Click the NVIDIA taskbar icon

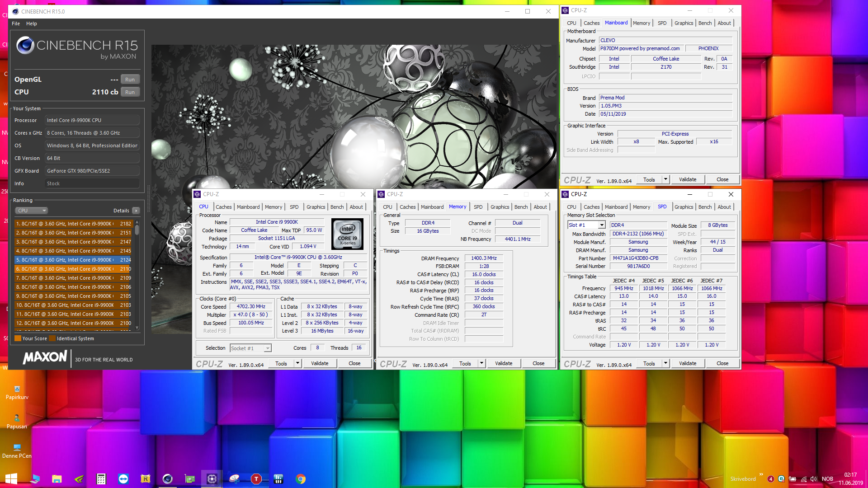coord(79,479)
